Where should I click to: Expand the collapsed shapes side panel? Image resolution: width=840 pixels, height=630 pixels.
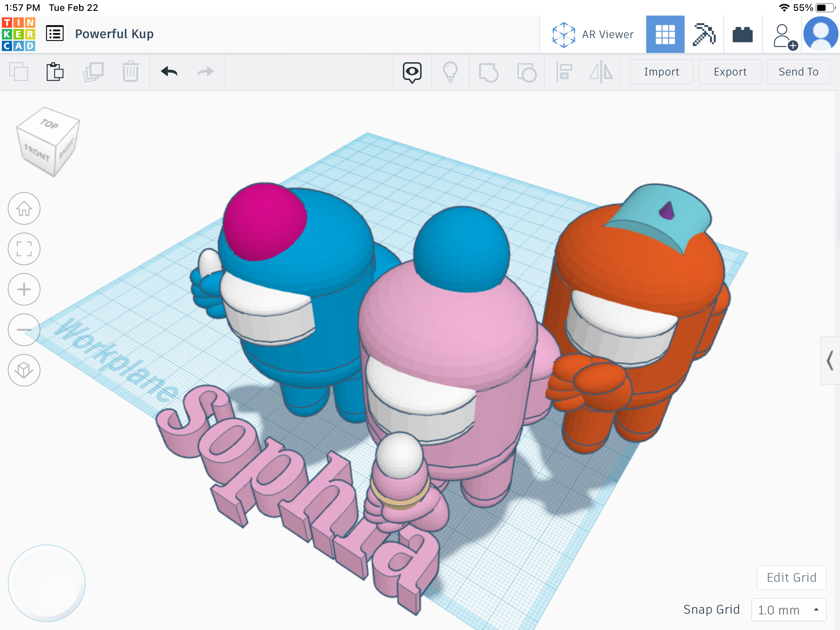pyautogui.click(x=830, y=360)
